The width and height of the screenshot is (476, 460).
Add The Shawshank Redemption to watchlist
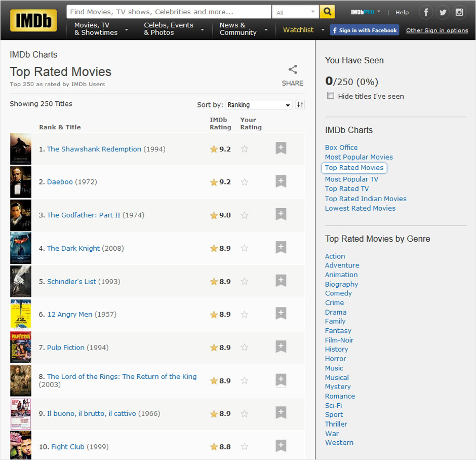coord(281,148)
